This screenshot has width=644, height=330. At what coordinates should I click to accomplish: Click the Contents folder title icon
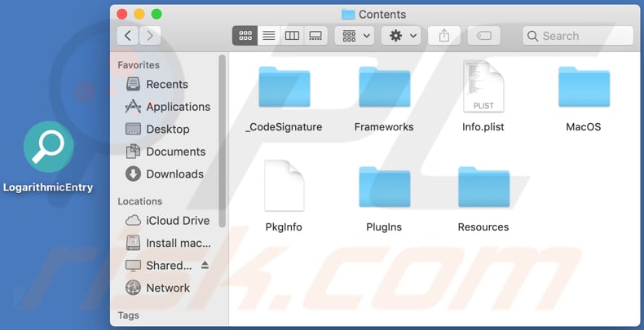(x=348, y=15)
